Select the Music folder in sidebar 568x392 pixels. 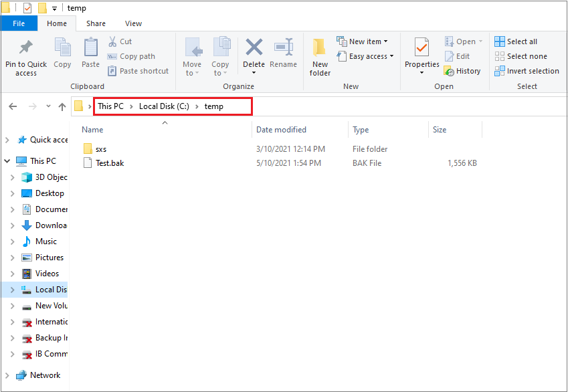tap(46, 241)
